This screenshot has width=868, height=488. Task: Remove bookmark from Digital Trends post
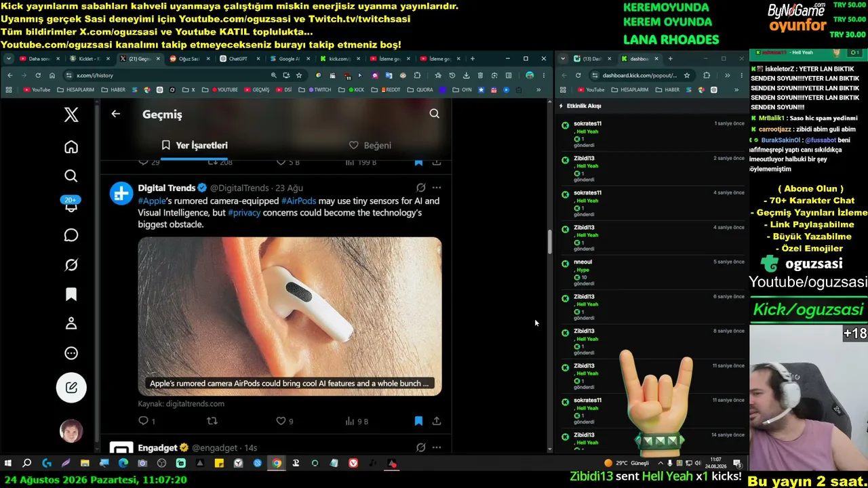tap(418, 421)
